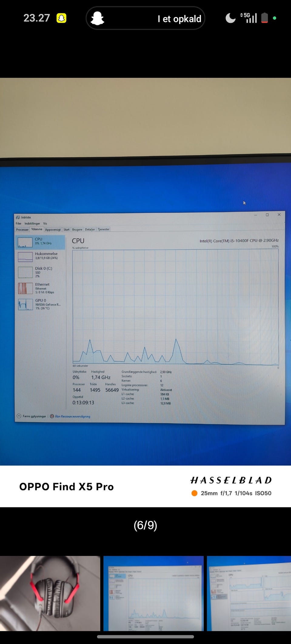Switch to the Tjenester tab
This screenshot has height=644, width=291.
[x=103, y=229]
